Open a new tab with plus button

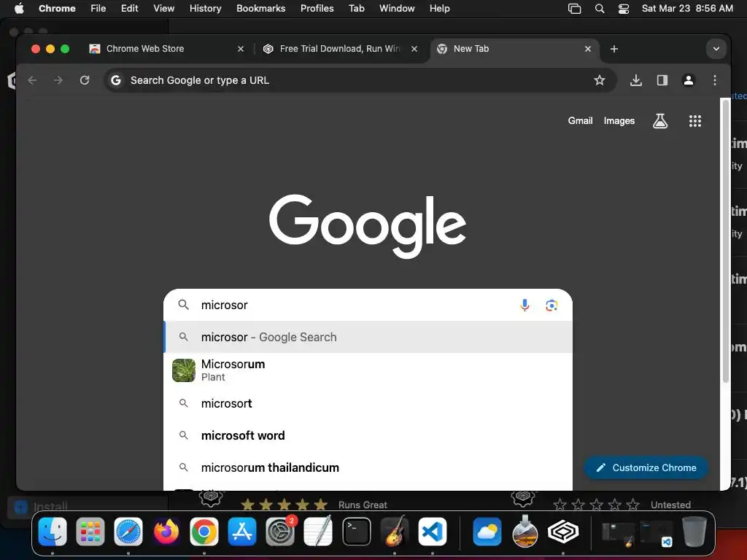614,49
